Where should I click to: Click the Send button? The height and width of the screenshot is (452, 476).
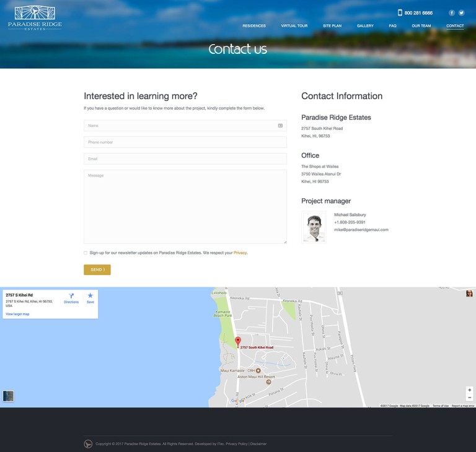tap(97, 270)
